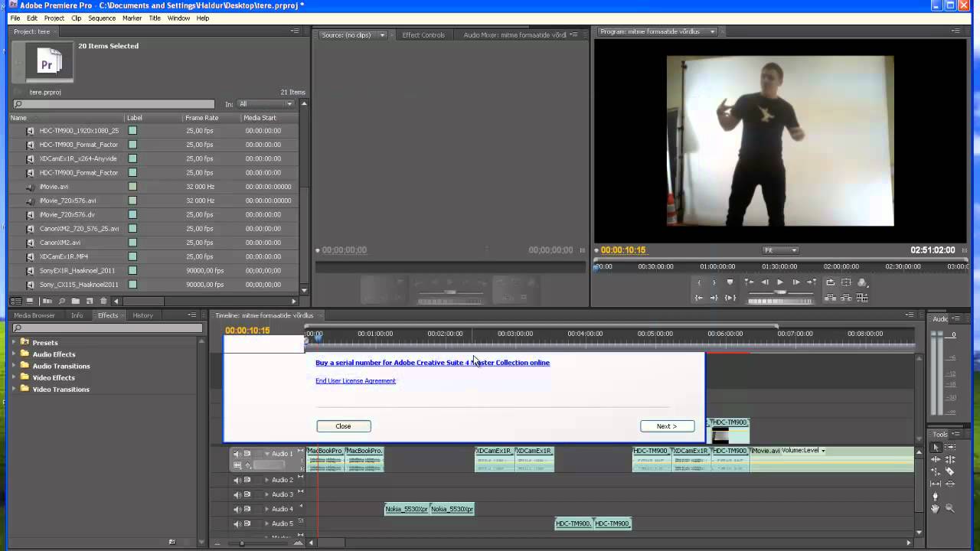Select the Rolling Edit tool
Image resolution: width=980 pixels, height=551 pixels.
click(950, 459)
